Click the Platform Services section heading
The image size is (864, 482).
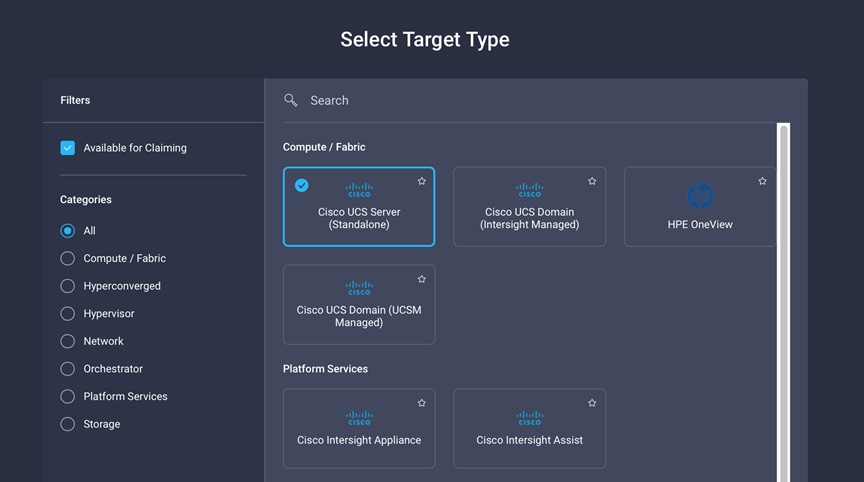coord(325,369)
